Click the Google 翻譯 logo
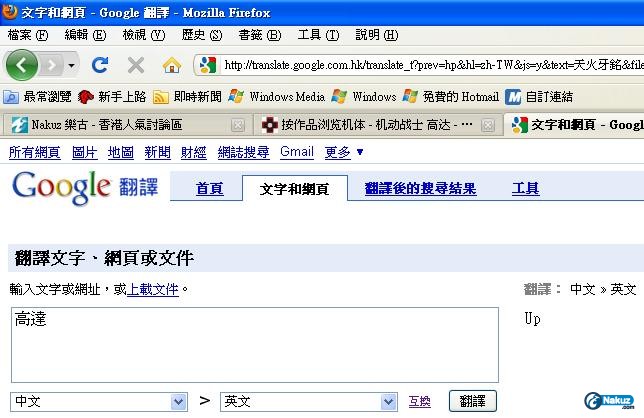 tap(85, 187)
